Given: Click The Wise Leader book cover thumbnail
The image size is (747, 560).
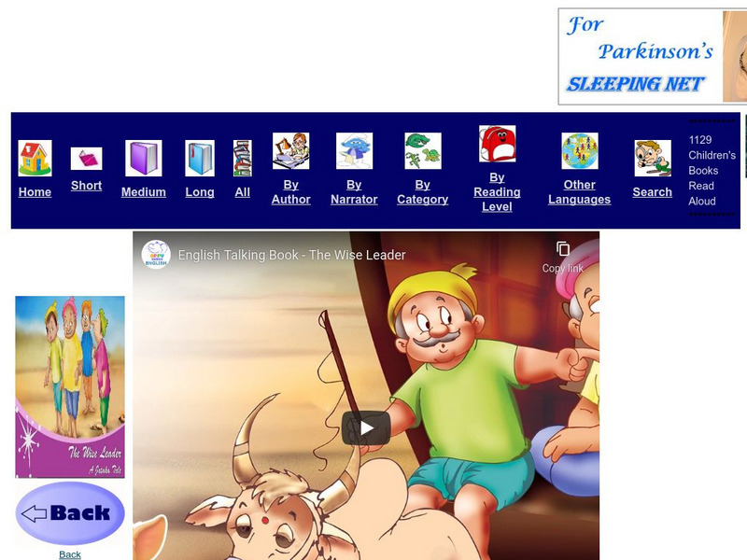Looking at the screenshot, I should tap(70, 386).
